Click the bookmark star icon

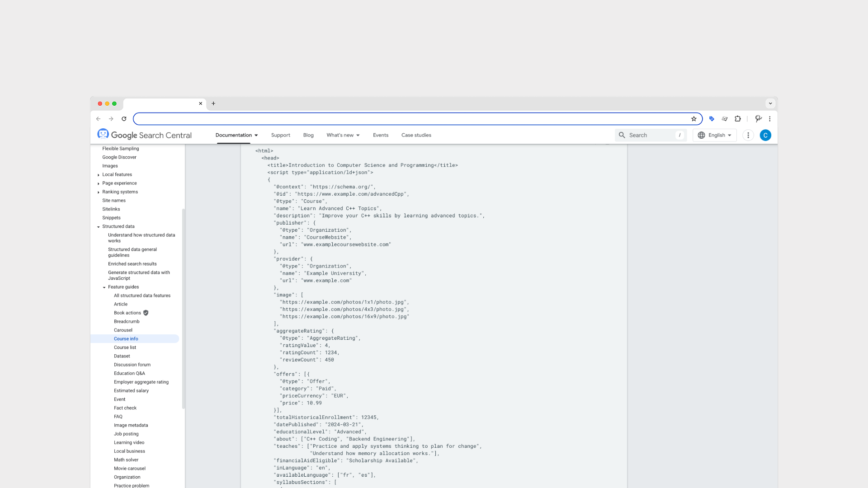click(693, 119)
